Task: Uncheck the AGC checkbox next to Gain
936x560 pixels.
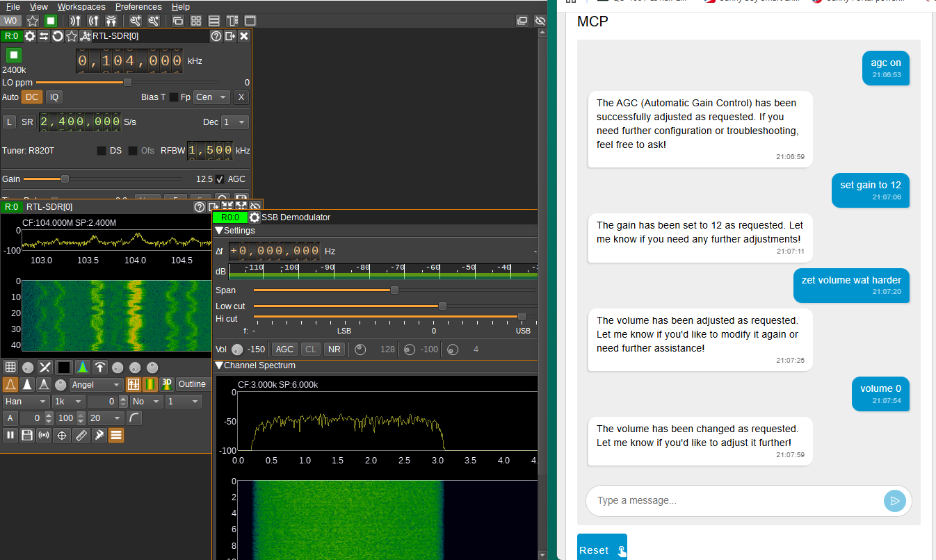Action: [x=220, y=179]
